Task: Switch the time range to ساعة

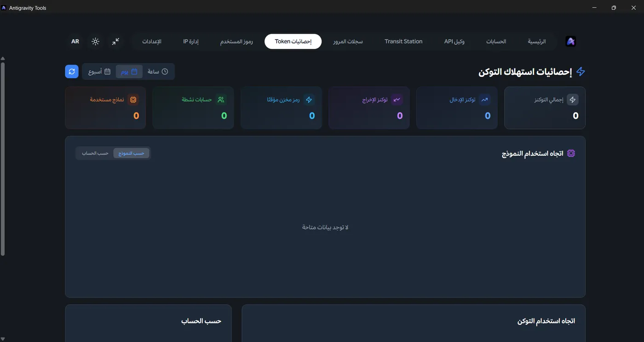Action: coord(158,71)
